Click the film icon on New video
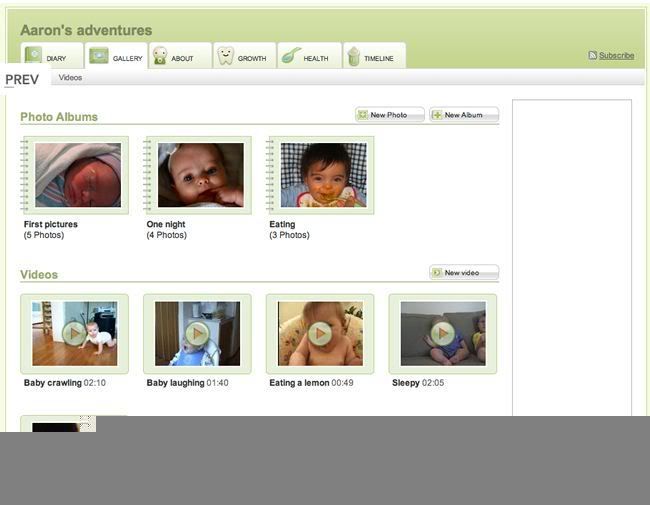650x505 pixels. [437, 272]
